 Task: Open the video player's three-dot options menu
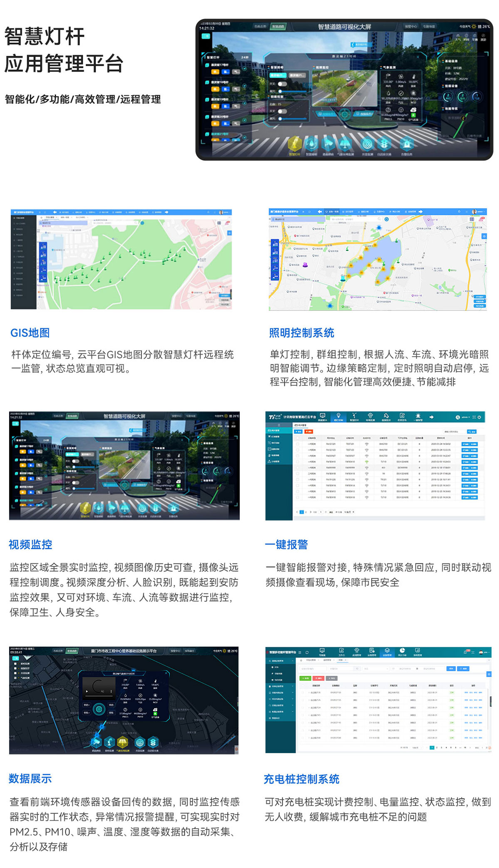coord(111,691)
